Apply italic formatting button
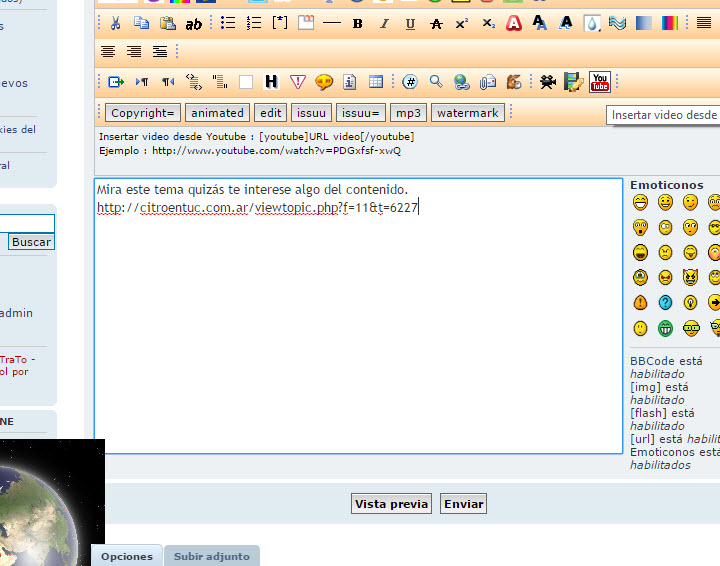 pos(384,23)
